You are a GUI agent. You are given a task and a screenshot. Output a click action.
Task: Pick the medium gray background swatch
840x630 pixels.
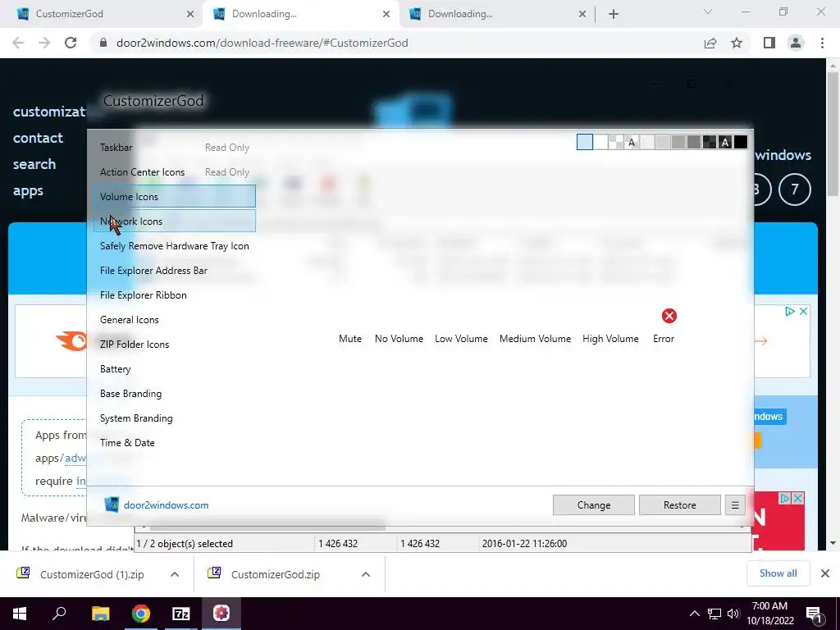678,142
